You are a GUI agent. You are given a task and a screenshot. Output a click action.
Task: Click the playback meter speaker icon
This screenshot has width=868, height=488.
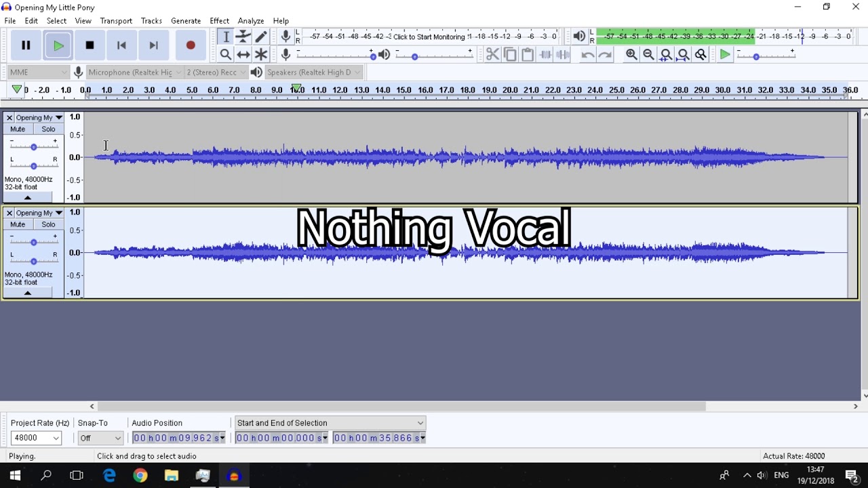point(579,37)
